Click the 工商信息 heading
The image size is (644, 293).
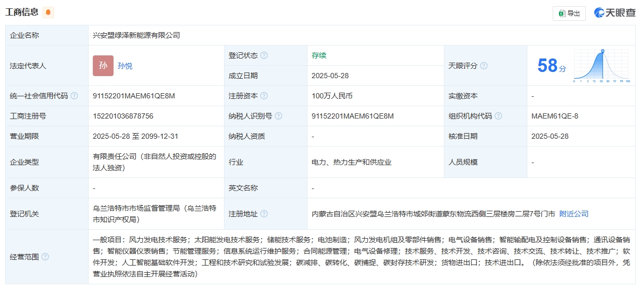pyautogui.click(x=22, y=12)
